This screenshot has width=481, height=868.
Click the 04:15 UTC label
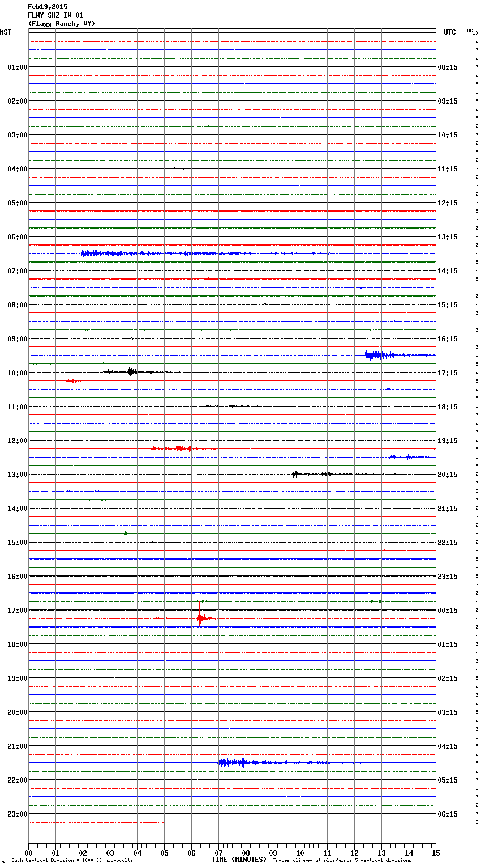point(448,746)
